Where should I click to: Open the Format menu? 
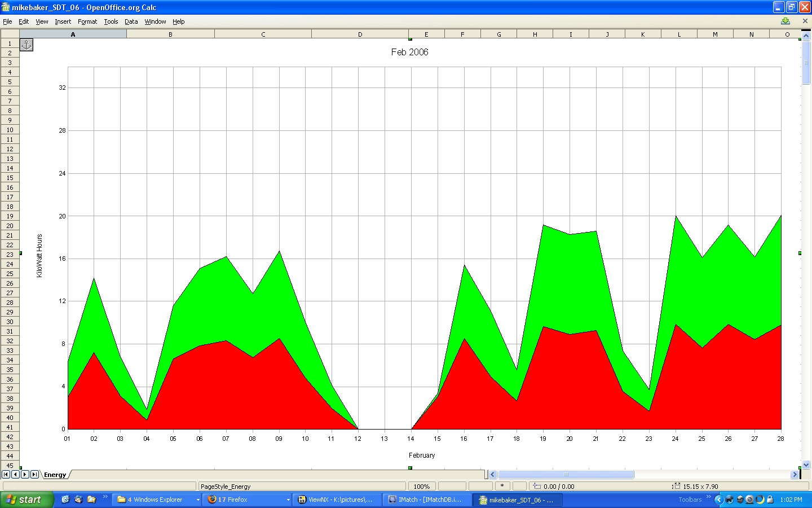[87, 21]
